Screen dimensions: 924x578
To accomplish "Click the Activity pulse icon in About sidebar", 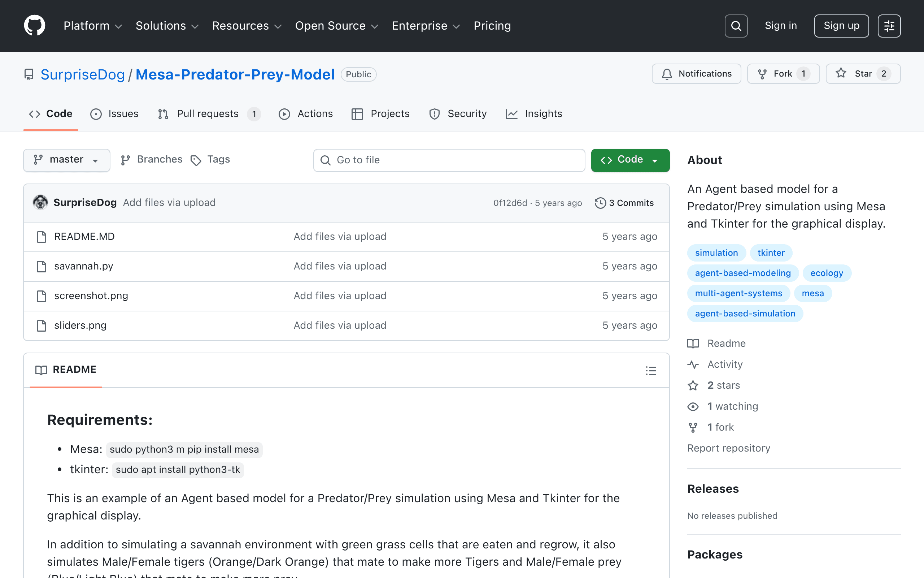I will coord(693,364).
